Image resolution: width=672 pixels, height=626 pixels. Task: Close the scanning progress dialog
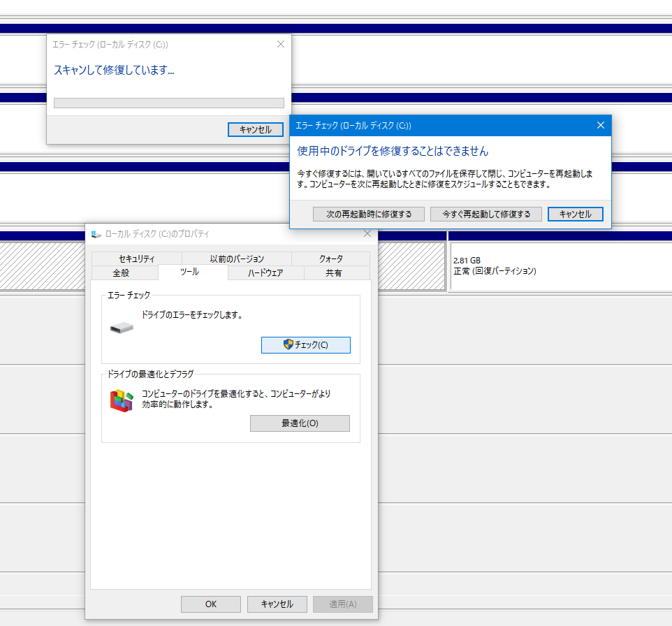(x=281, y=44)
